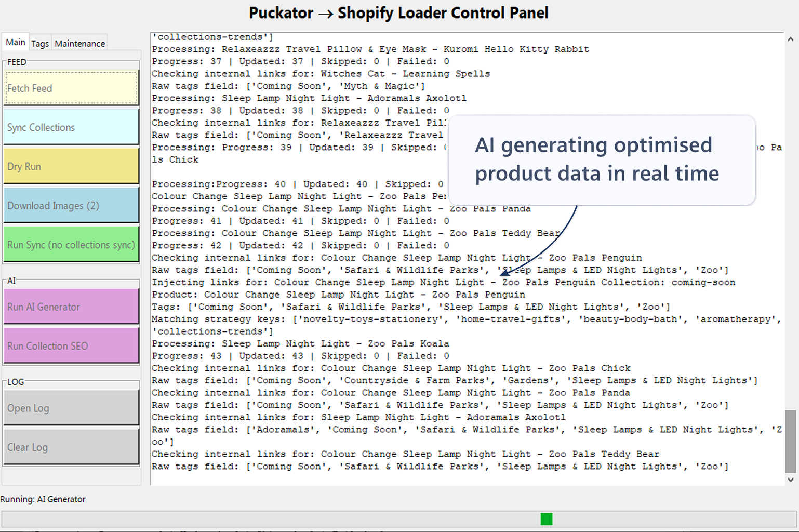799x532 pixels.
Task: Hit the Clear Log button
Action: [71, 447]
